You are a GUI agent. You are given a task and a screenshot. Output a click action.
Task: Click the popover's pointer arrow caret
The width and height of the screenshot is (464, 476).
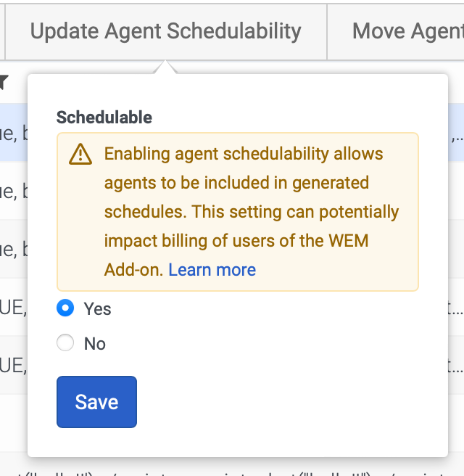(165, 67)
